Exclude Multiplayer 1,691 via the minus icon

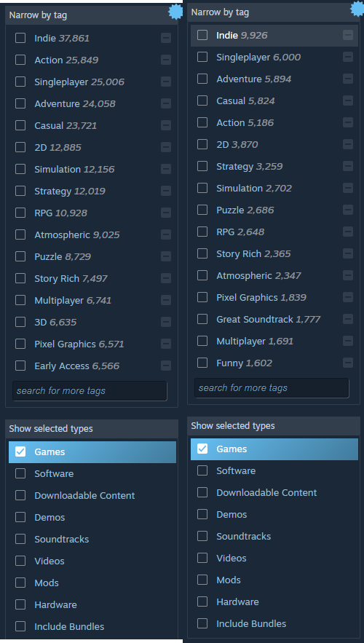coord(348,341)
